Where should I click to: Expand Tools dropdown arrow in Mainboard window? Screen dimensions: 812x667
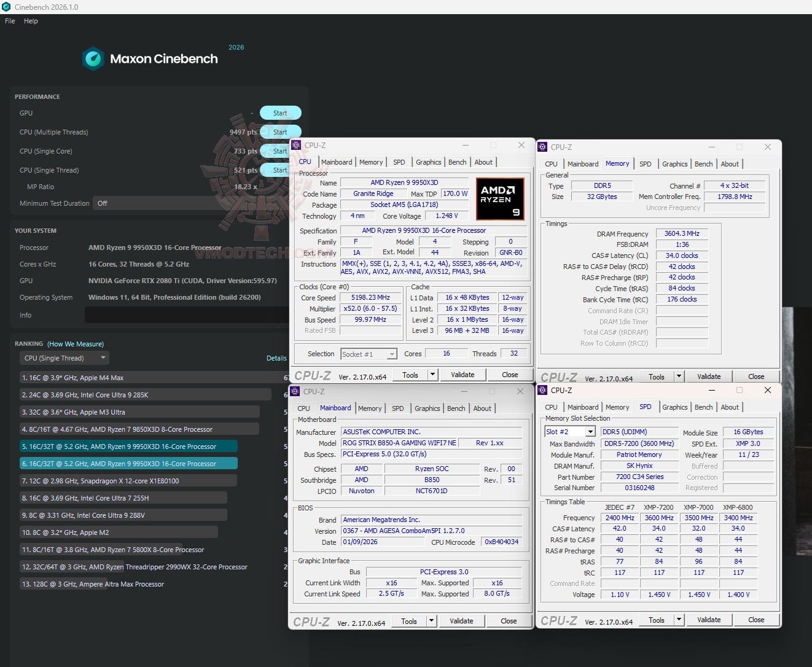click(x=431, y=621)
